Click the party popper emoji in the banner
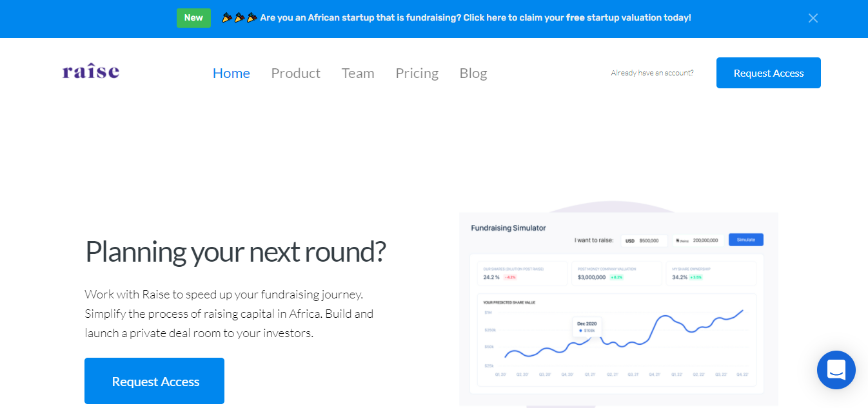The image size is (868, 408). pos(227,17)
